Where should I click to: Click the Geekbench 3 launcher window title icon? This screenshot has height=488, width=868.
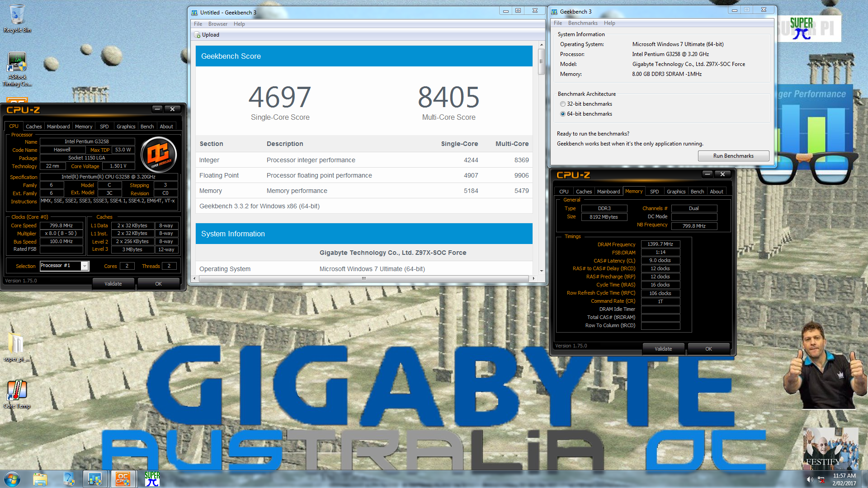click(554, 12)
